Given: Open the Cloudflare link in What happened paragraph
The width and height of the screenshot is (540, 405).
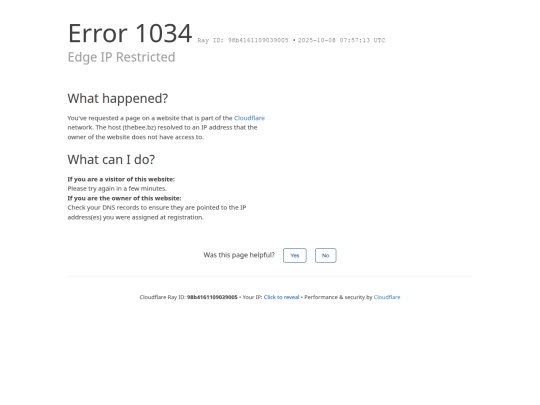Looking at the screenshot, I should click(x=249, y=118).
